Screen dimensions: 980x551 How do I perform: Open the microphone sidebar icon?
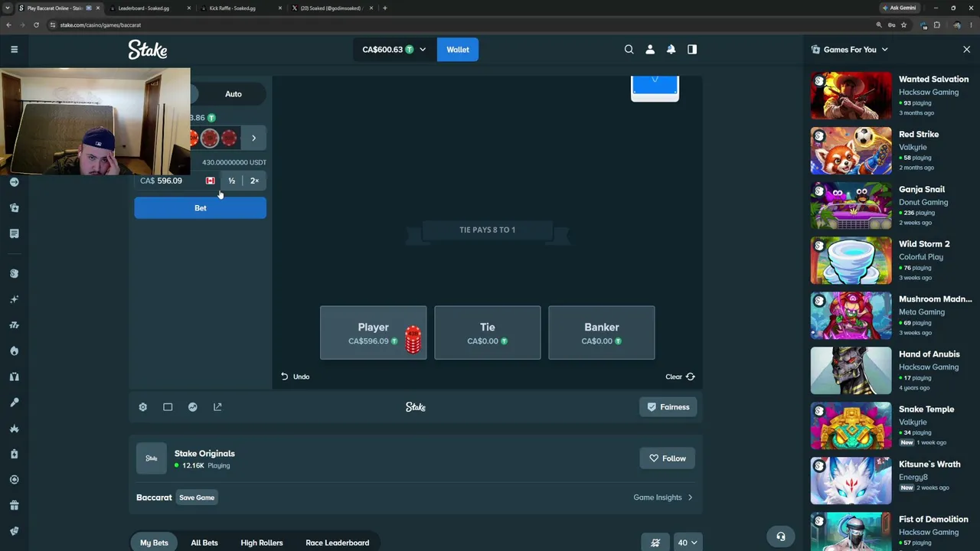click(14, 402)
